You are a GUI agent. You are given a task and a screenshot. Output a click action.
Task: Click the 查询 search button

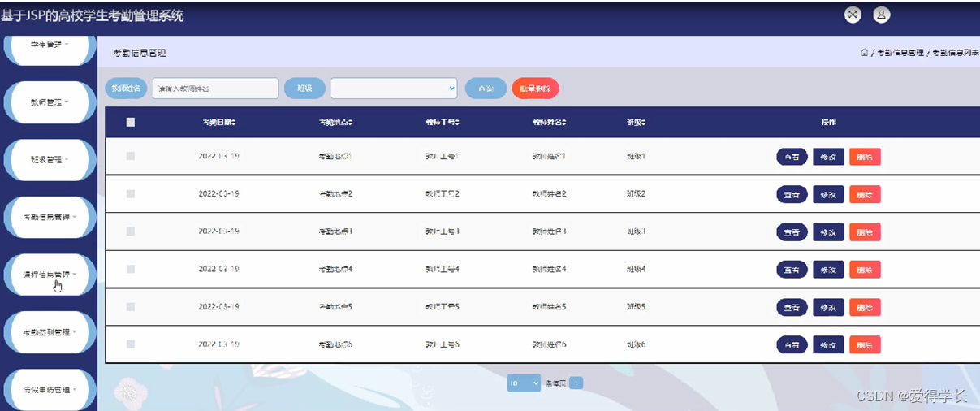coord(486,88)
